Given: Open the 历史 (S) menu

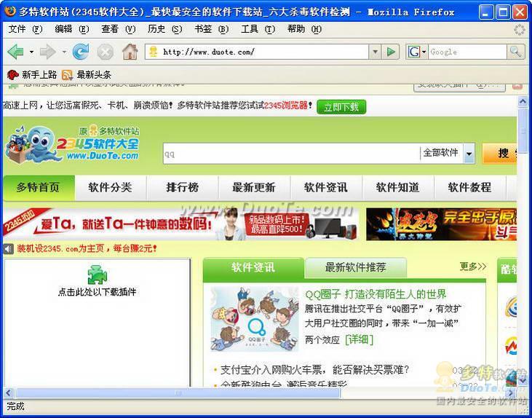Looking at the screenshot, I should click(165, 30).
